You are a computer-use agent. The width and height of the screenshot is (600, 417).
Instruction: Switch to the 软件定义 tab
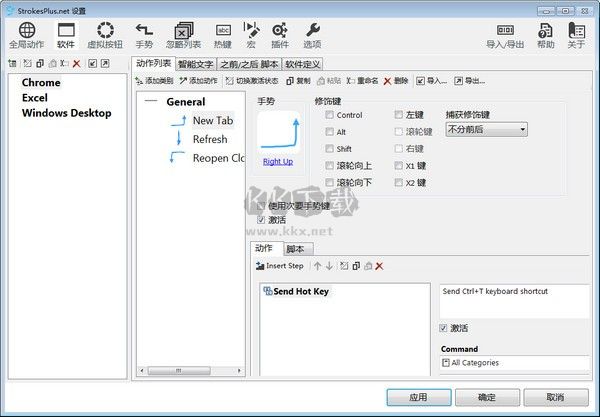[302, 64]
